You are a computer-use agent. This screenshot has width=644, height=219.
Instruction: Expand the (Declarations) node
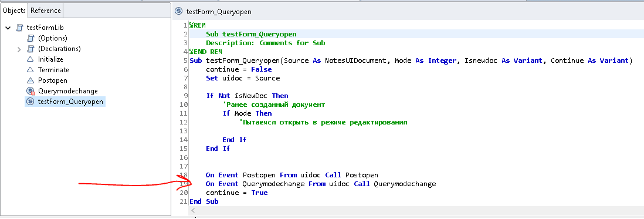tap(19, 49)
